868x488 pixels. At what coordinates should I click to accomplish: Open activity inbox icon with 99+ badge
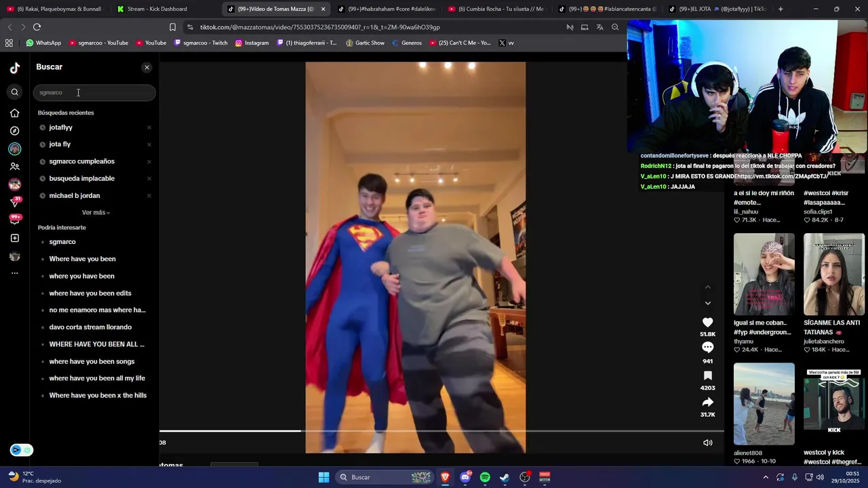[x=15, y=220]
